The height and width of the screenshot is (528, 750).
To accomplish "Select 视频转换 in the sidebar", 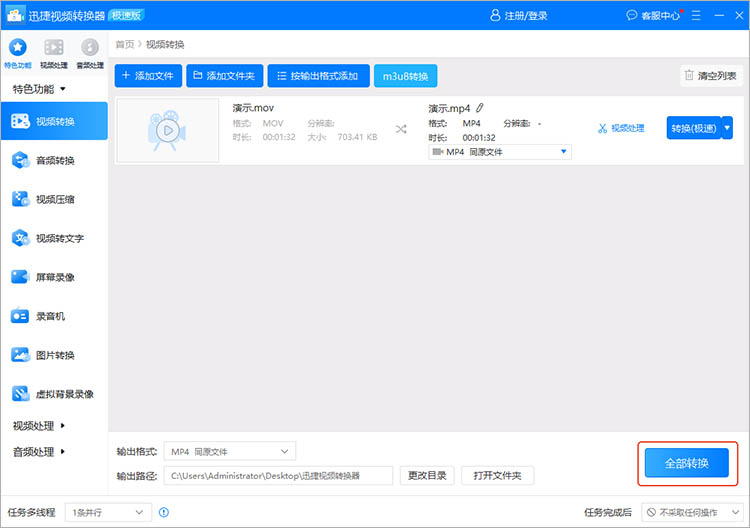I will (54, 121).
